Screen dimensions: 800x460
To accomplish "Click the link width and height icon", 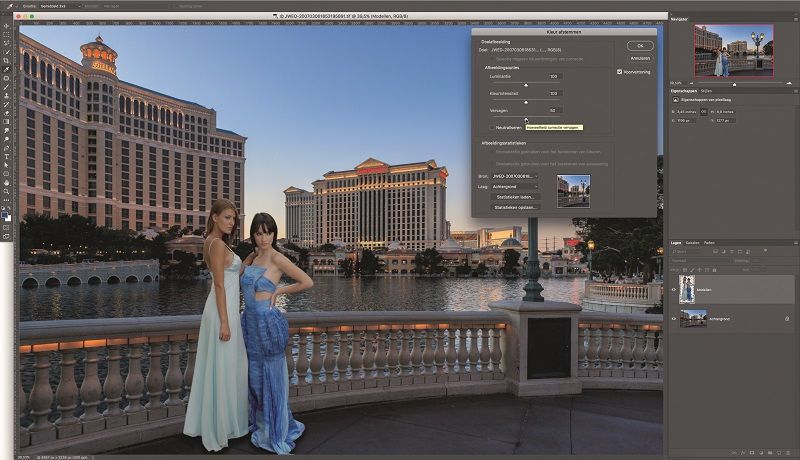I will (704, 112).
